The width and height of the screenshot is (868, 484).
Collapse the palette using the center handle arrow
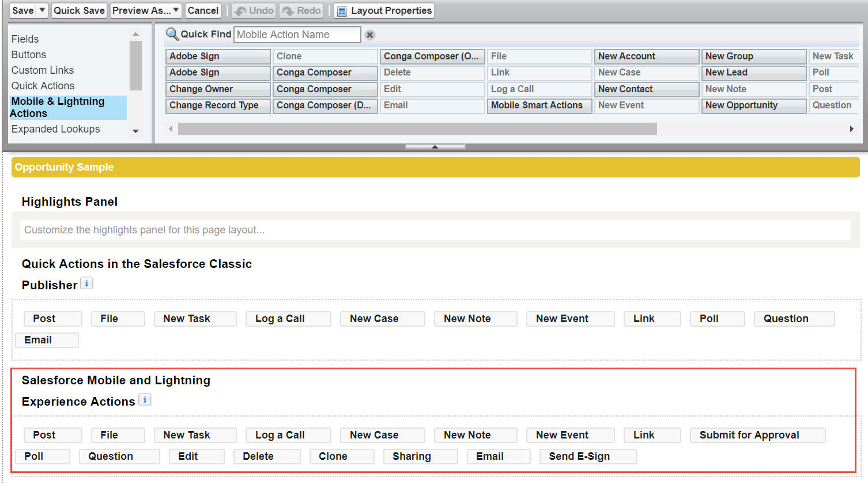(x=435, y=147)
